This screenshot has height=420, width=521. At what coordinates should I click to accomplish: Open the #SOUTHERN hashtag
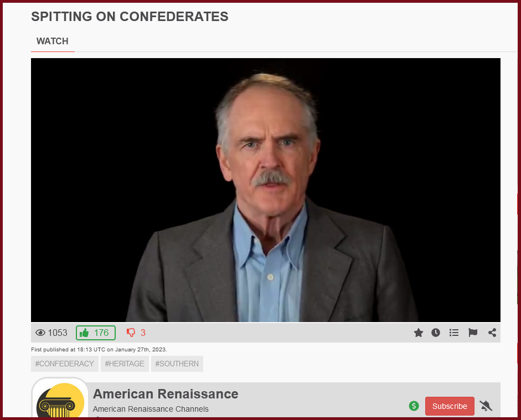click(x=177, y=364)
